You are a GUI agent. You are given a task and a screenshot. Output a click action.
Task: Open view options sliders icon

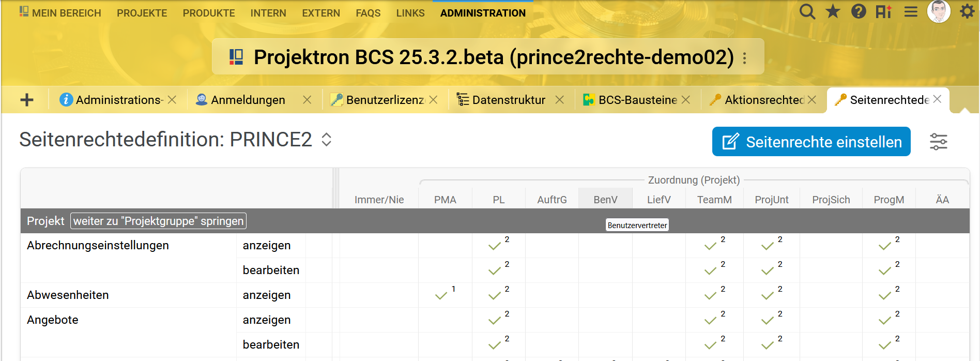click(x=938, y=142)
